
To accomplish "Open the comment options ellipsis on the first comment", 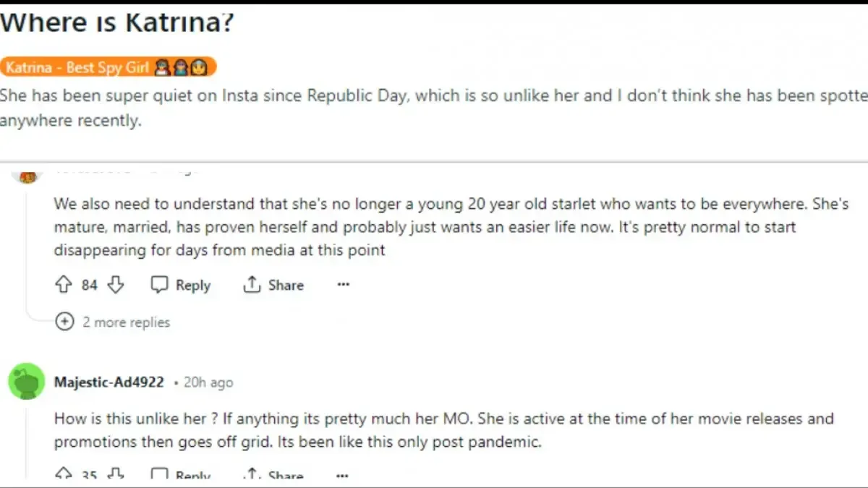I will [x=342, y=285].
